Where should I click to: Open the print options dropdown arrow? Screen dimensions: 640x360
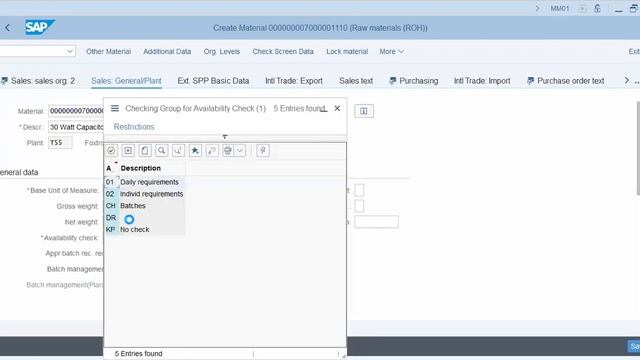point(240,151)
